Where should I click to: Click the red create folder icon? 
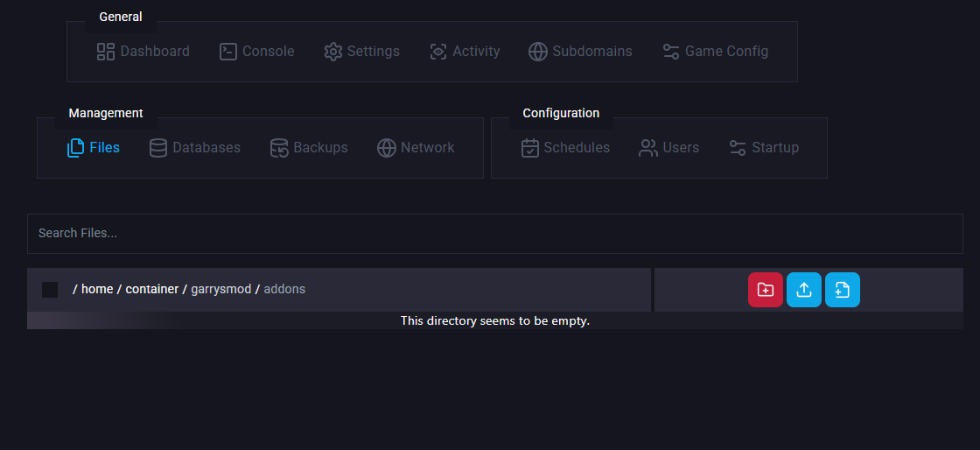point(766,290)
